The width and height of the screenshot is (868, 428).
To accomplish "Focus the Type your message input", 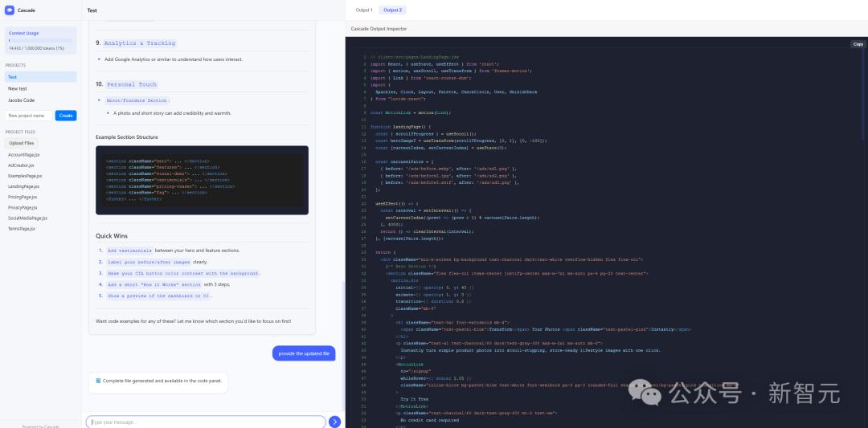I will tap(206, 422).
